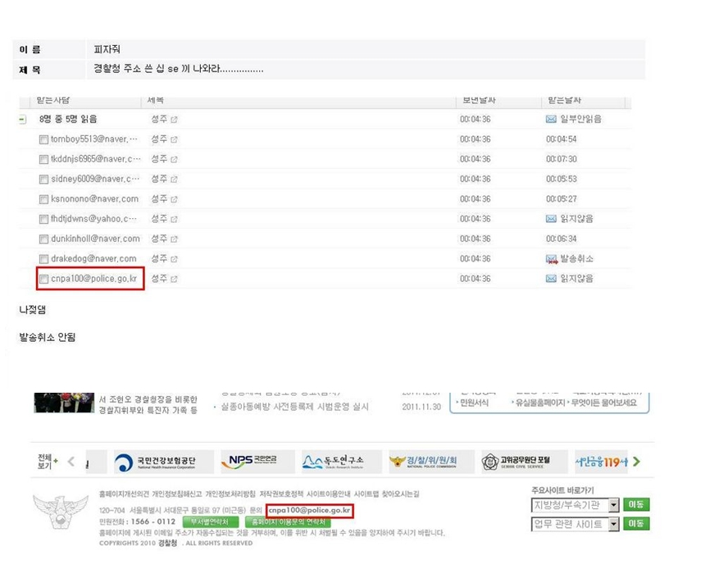Image resolution: width=728 pixels, height=569 pixels.
Task: Click the unread envelope icon in the cnpa100 row
Action: coord(551,279)
